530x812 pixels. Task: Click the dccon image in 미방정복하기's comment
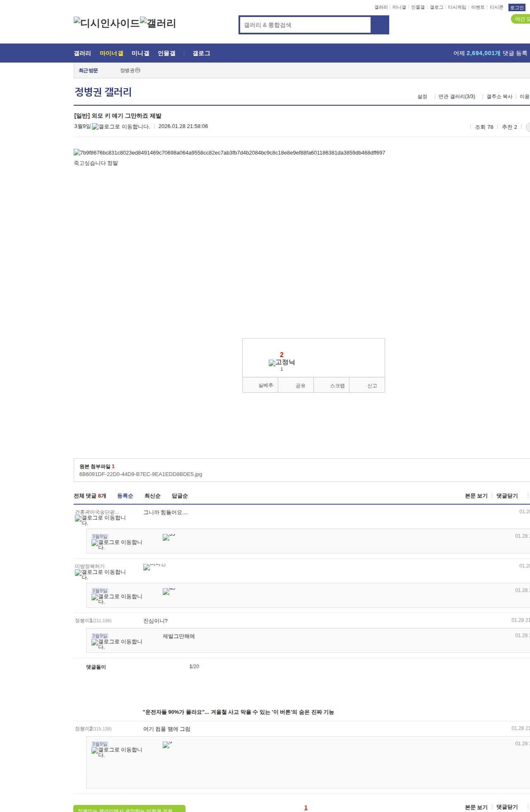pyautogui.click(x=154, y=566)
